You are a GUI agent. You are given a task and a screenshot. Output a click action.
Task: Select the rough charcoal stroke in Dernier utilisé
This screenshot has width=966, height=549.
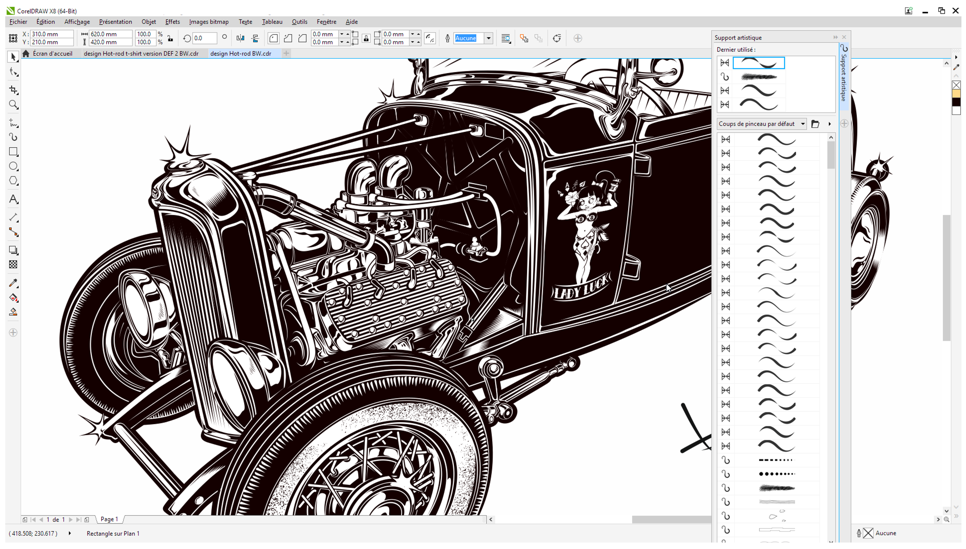(x=759, y=77)
